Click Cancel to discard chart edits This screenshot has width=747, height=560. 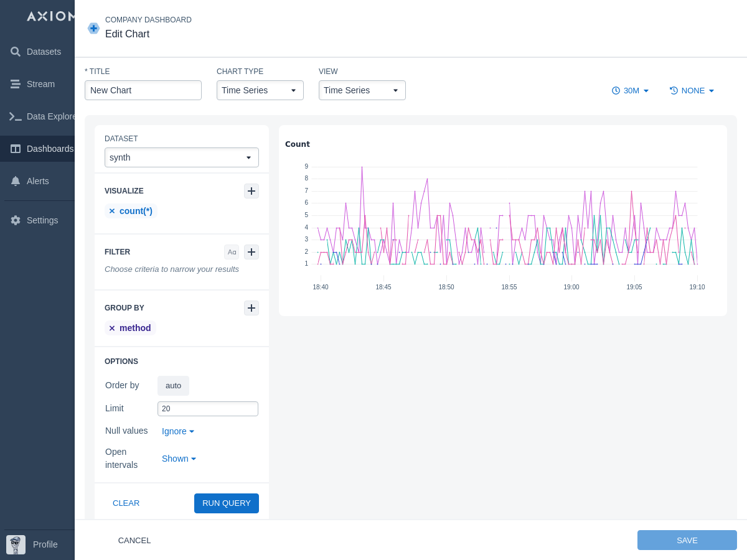pos(134,540)
